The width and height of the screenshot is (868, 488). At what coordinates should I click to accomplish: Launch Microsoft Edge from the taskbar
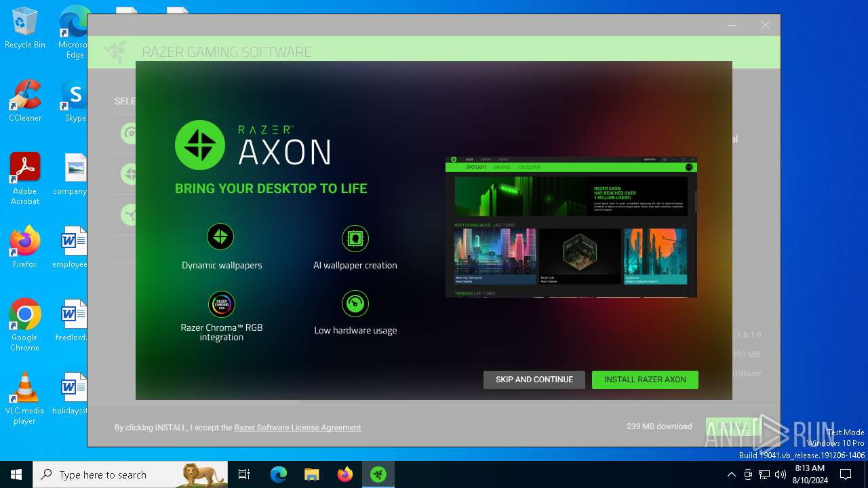(x=279, y=474)
